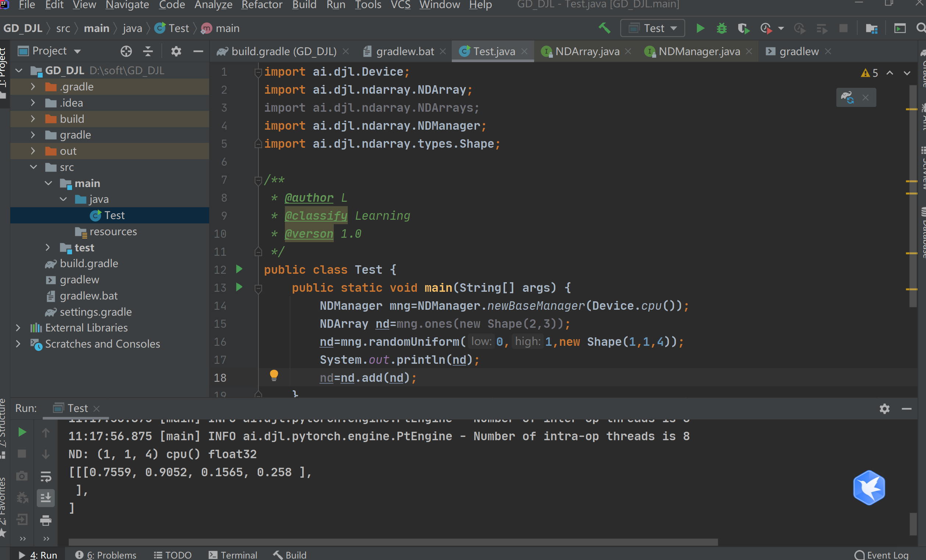Screen dimensions: 926x560
Task: Run Test with the green toolbar play button
Action: (x=700, y=28)
